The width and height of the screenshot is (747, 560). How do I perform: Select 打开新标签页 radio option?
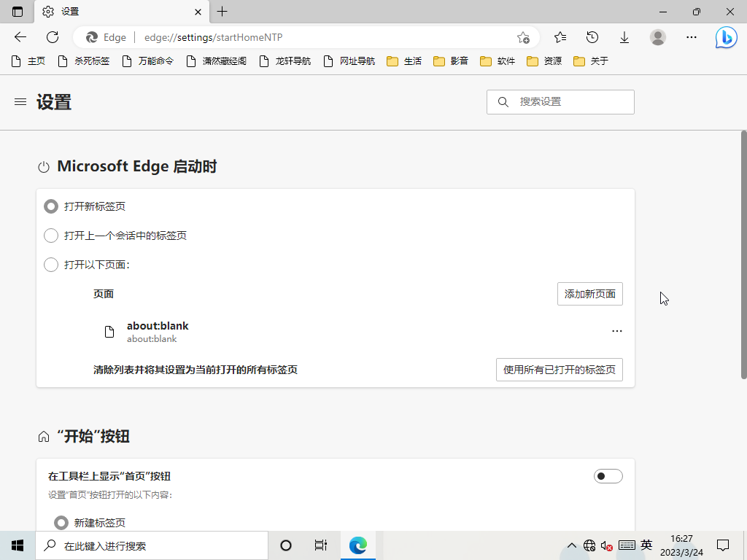51,206
